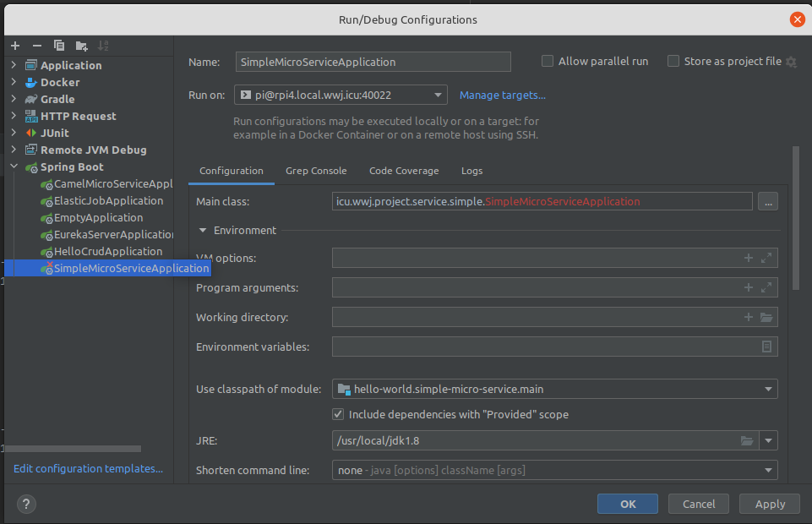812x524 pixels.
Task: Create a new configuration folder
Action: click(x=80, y=46)
